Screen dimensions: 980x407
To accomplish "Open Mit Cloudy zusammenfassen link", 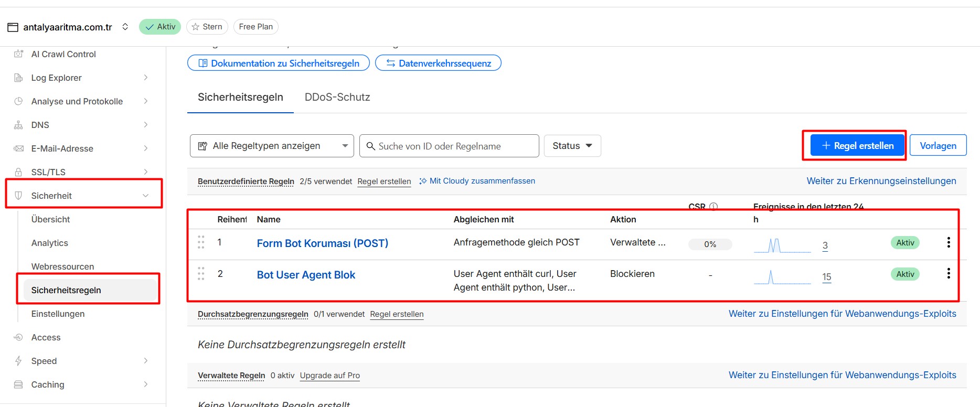I will 477,181.
